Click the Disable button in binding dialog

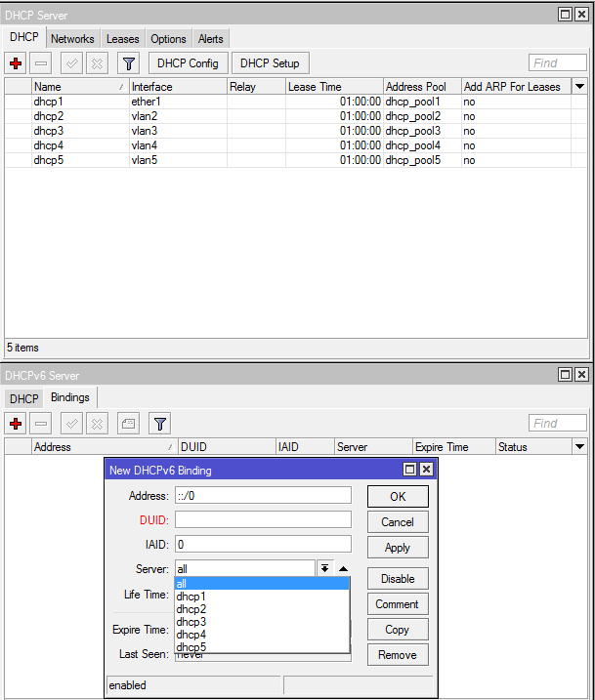(398, 579)
